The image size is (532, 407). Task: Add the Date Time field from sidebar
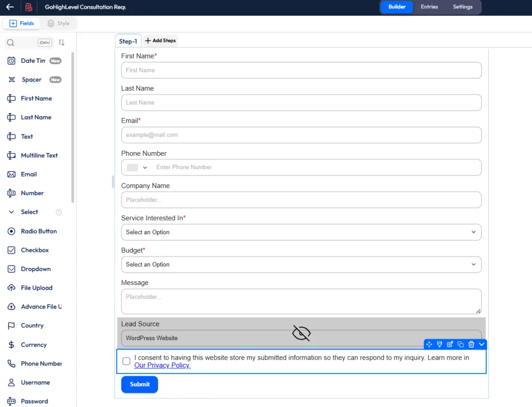(34, 61)
